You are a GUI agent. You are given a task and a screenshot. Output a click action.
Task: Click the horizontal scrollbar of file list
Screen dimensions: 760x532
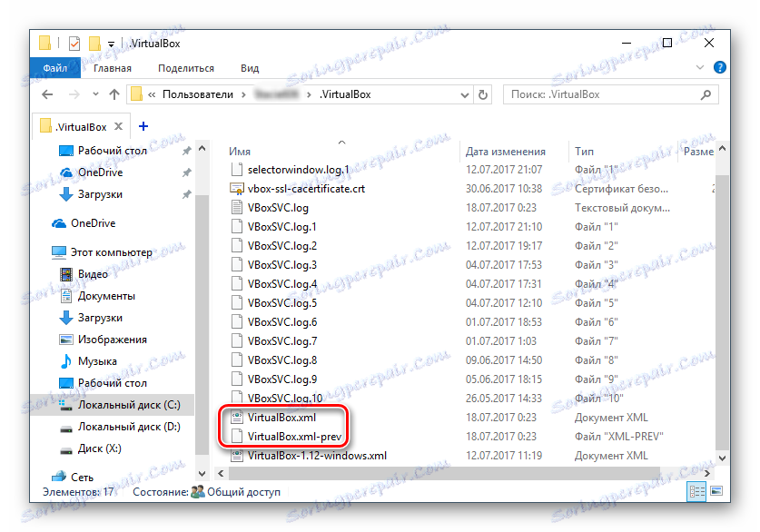(444, 473)
